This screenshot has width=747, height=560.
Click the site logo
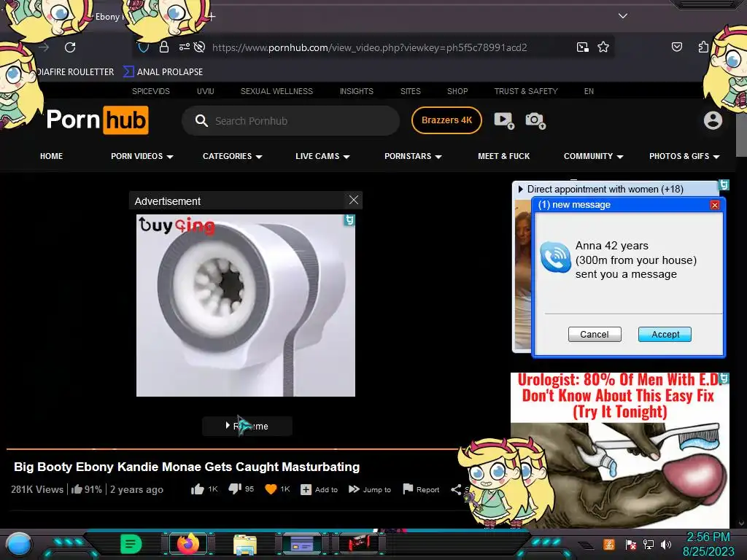(x=97, y=120)
